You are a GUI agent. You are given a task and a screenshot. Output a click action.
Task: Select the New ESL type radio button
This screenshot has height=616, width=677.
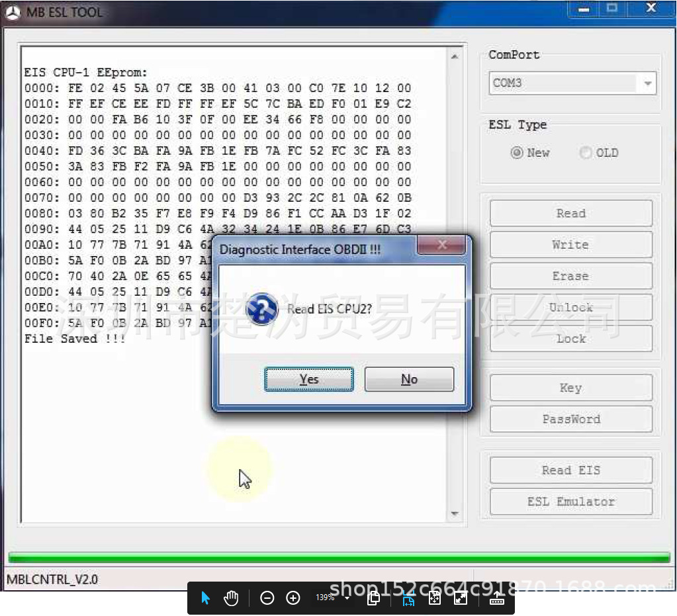[516, 152]
